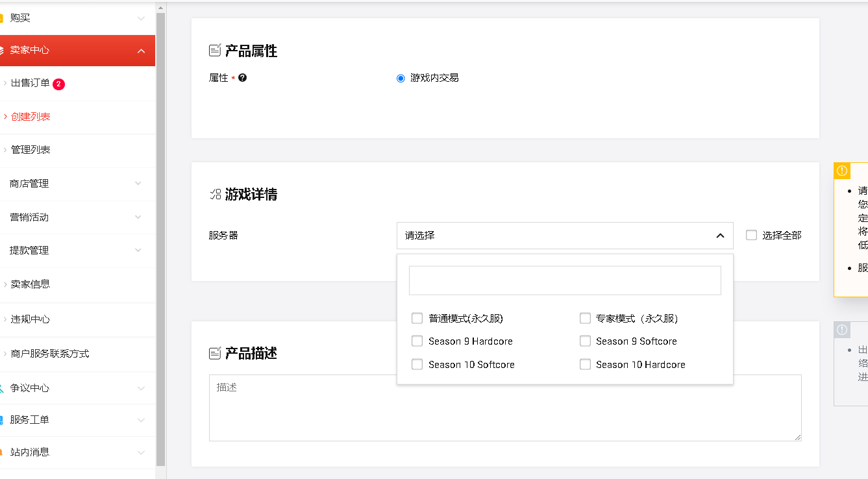
Task: Click the help question mark beside 属性
Action: pos(243,78)
